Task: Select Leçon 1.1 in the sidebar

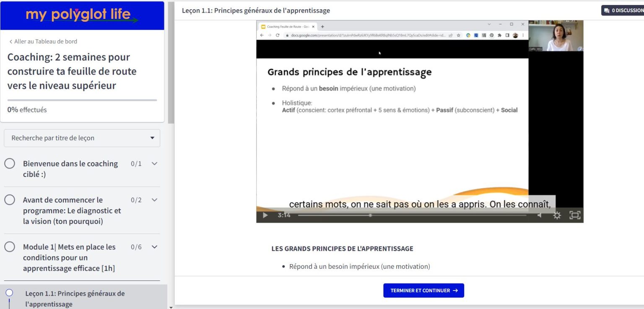Action: point(75,299)
